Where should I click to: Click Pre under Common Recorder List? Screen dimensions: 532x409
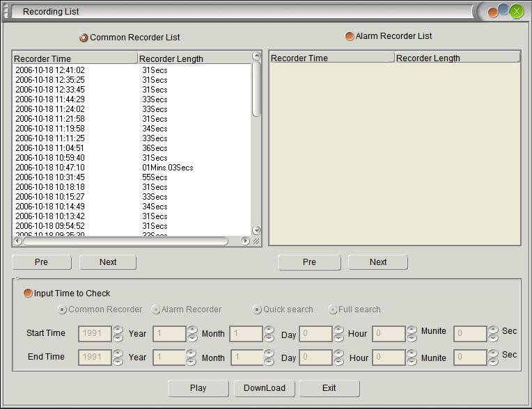41,262
